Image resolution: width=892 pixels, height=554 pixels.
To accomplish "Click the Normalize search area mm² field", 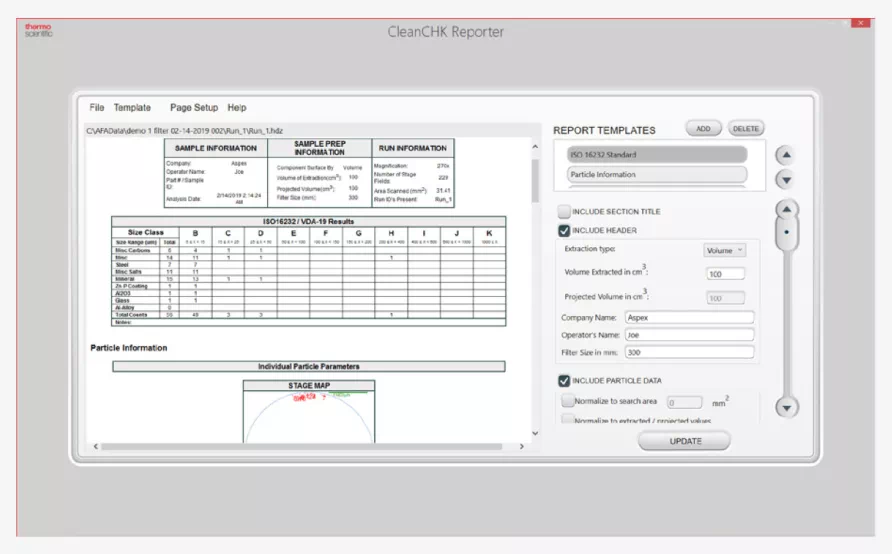I will pos(684,403).
